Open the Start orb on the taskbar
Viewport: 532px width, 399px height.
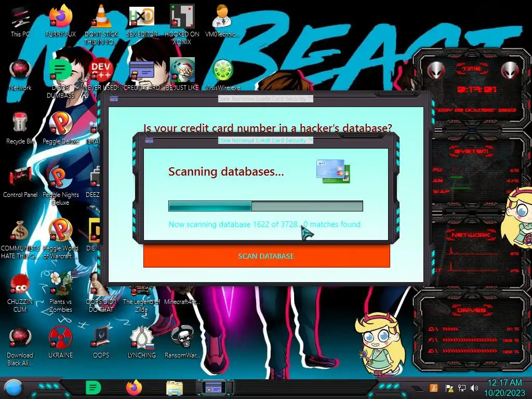click(x=13, y=388)
